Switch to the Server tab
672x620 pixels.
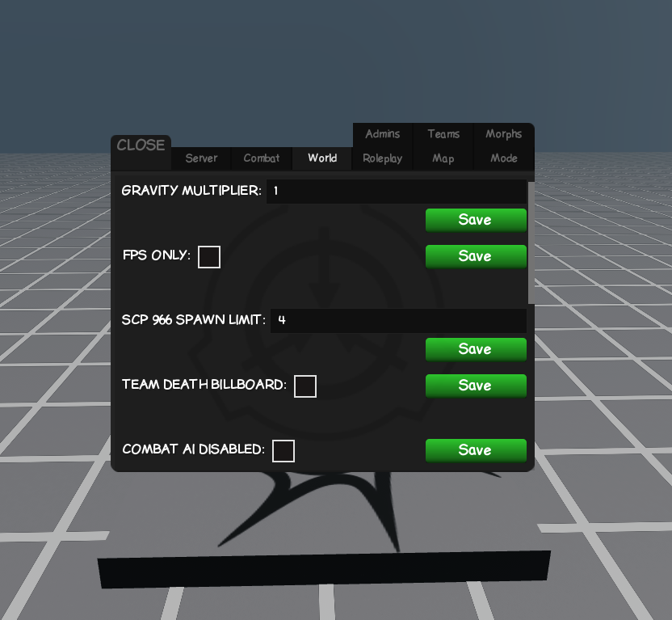click(200, 158)
